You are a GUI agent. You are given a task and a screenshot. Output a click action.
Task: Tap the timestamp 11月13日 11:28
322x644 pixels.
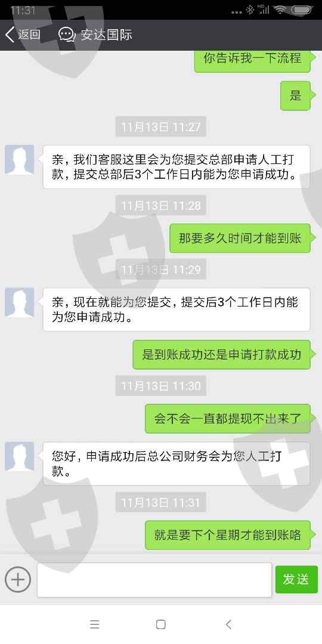pyautogui.click(x=160, y=205)
